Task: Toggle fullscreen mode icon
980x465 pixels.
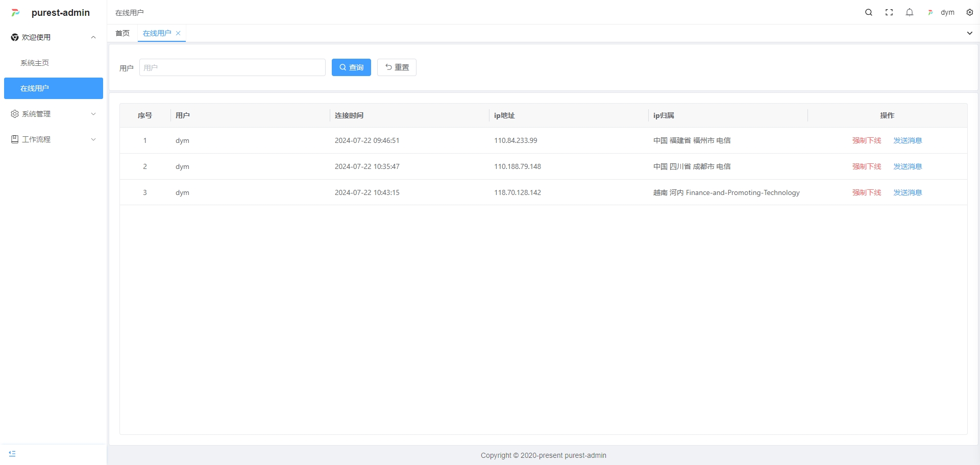Action: [x=889, y=12]
